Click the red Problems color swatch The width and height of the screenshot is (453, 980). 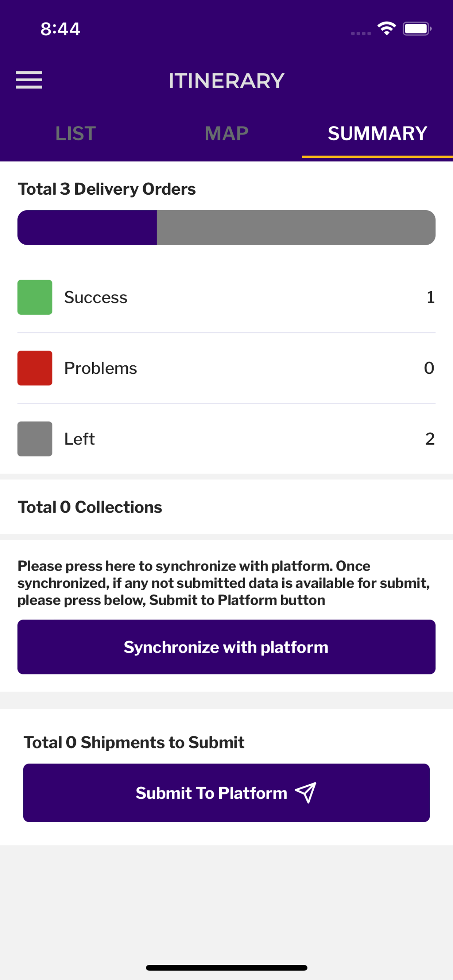click(35, 368)
